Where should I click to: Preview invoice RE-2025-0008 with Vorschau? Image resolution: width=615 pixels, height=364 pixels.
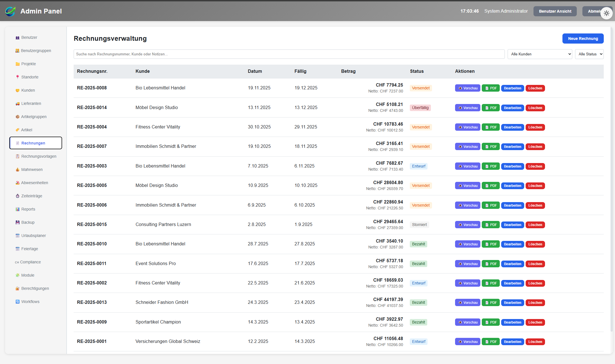[467, 88]
